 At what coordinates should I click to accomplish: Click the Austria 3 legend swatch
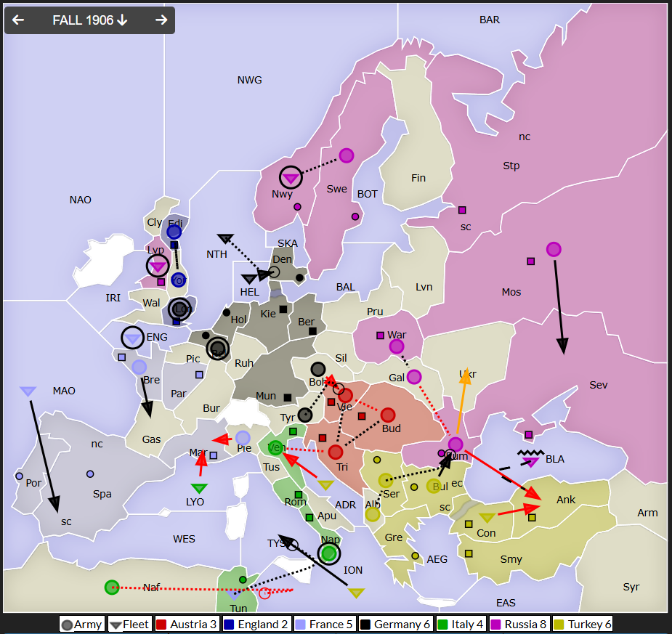(x=162, y=624)
